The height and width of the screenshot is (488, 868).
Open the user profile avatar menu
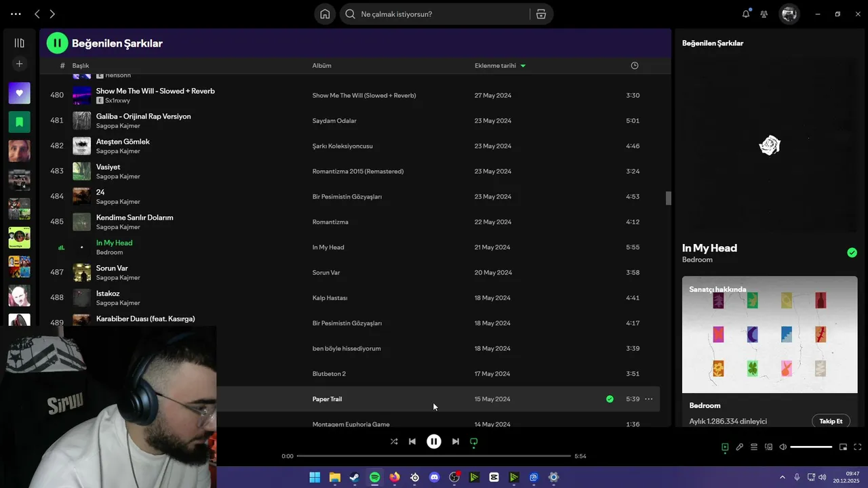(789, 14)
